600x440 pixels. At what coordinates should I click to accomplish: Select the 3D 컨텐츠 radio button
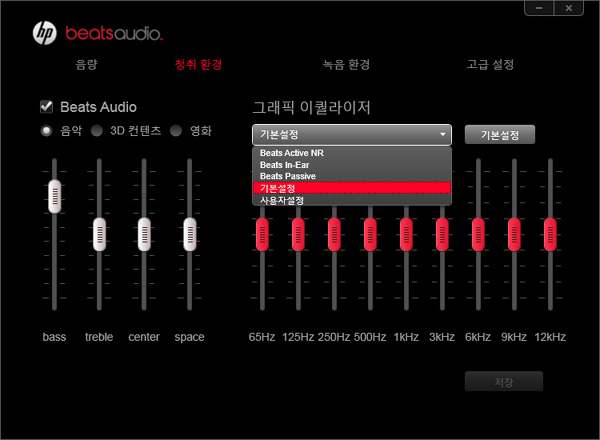coord(97,131)
